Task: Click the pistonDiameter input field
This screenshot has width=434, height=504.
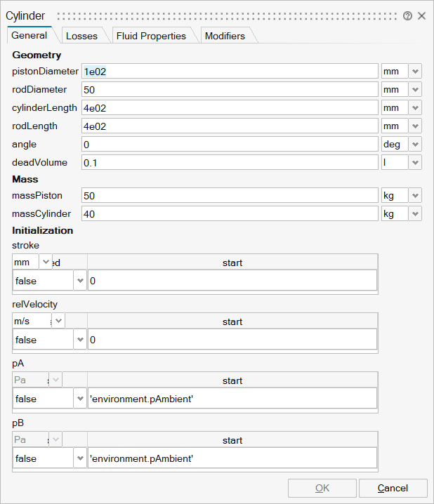Action: click(229, 72)
